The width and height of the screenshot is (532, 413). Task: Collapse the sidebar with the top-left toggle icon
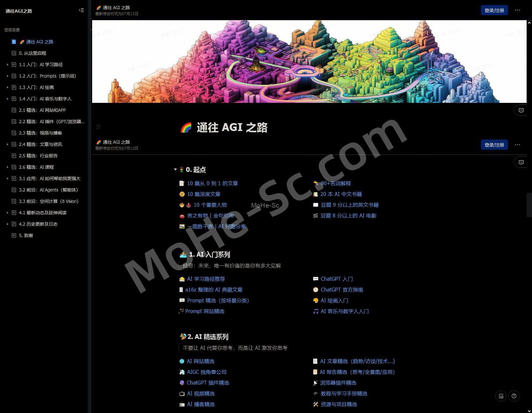81,10
